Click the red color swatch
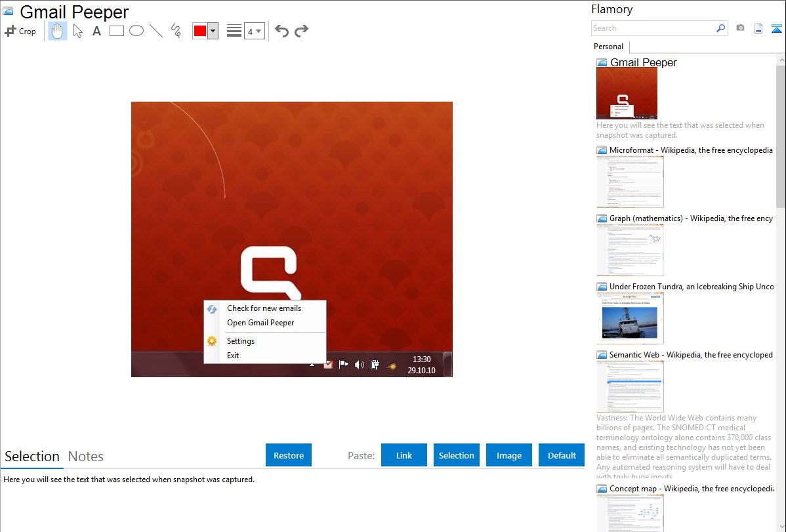This screenshot has height=532, width=786. pyautogui.click(x=200, y=31)
